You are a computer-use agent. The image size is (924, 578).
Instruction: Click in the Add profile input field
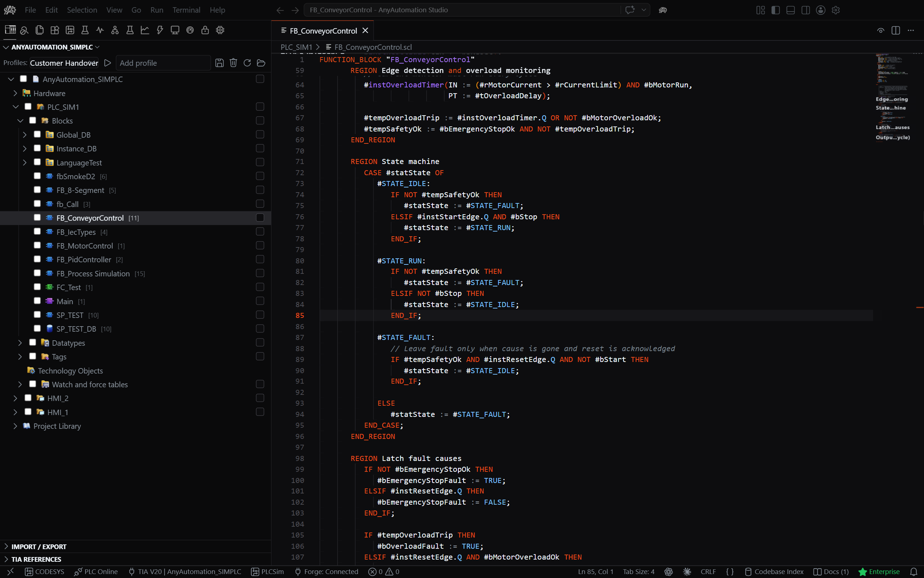[164, 63]
